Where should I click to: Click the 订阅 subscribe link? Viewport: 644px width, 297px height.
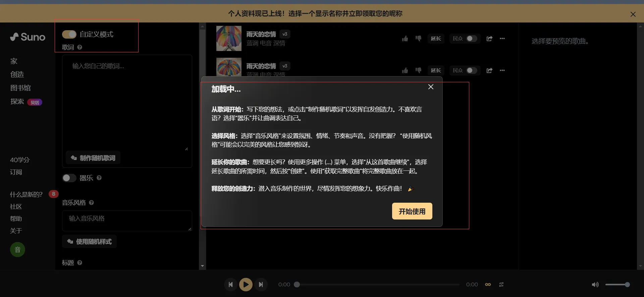coord(16,172)
